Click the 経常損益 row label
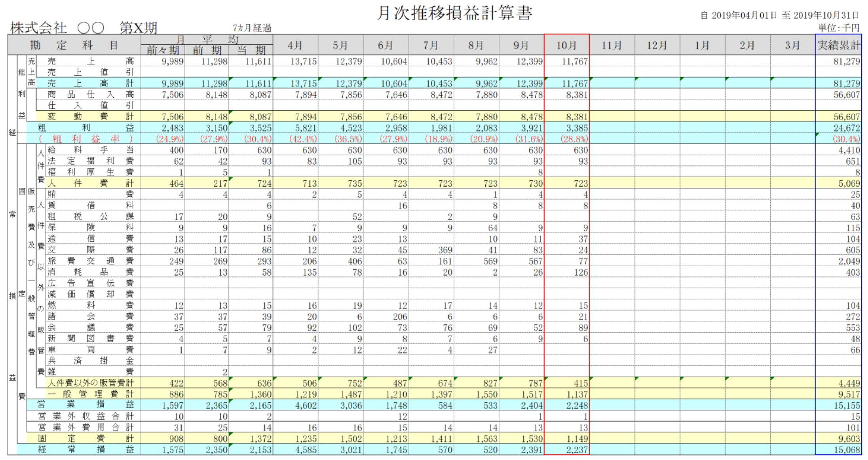 tap(85, 449)
